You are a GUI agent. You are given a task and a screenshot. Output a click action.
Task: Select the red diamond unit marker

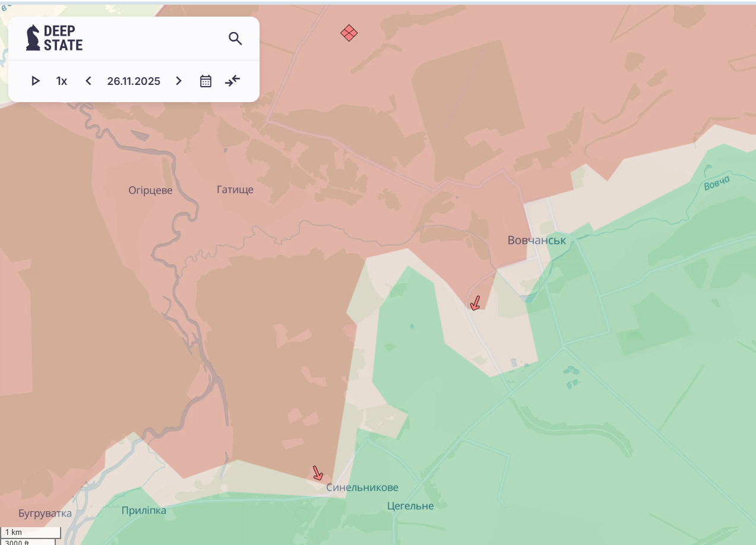click(x=349, y=33)
